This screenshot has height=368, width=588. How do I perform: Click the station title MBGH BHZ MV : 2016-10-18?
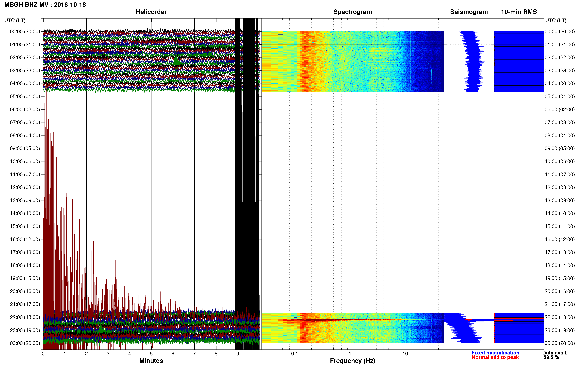point(45,5)
